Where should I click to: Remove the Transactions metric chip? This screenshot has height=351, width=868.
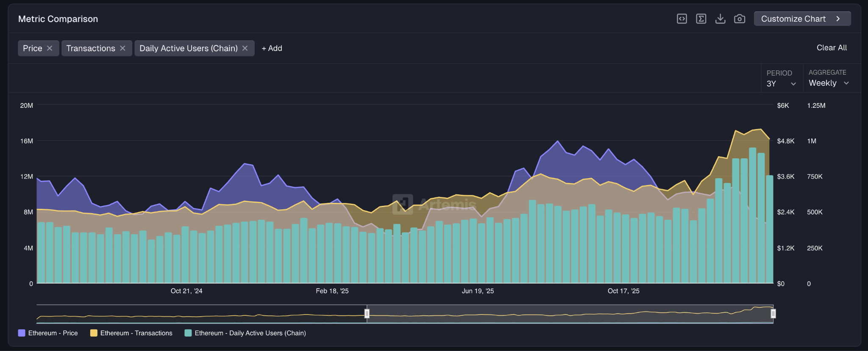(122, 48)
